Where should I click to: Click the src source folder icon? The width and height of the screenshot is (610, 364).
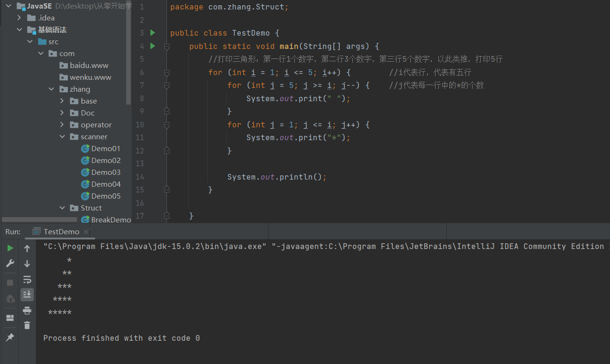(x=42, y=41)
